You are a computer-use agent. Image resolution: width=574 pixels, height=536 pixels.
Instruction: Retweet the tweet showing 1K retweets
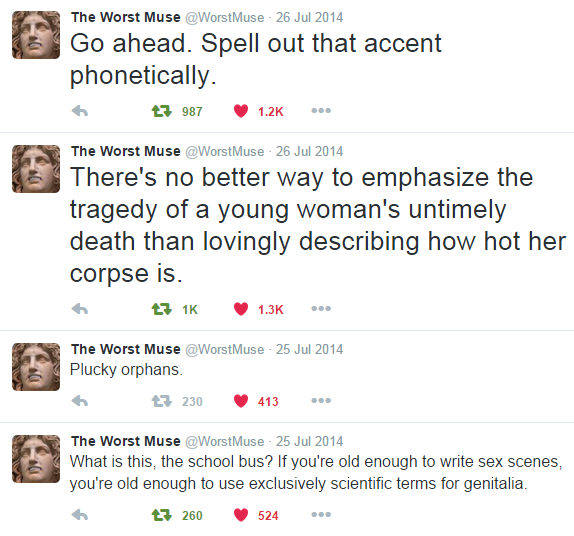click(162, 309)
